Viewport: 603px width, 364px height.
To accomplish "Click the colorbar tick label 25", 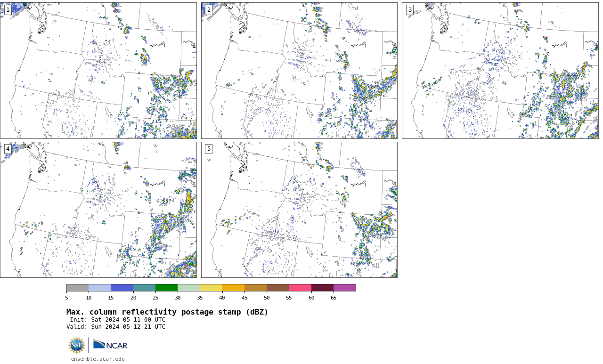I will [x=155, y=298].
